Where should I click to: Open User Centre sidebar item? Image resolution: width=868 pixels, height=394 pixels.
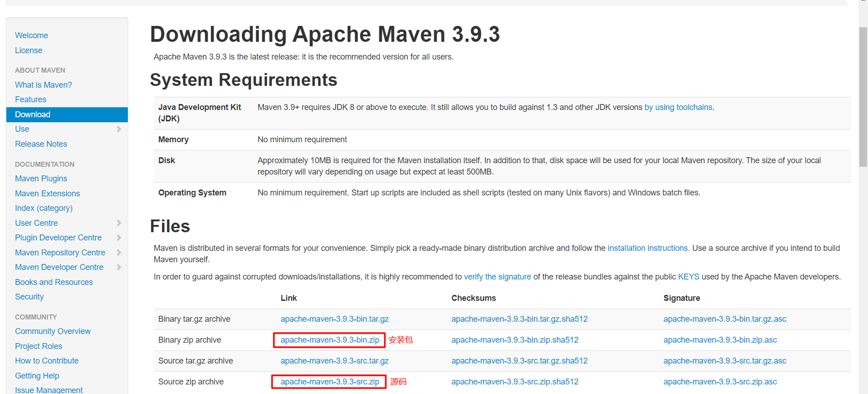(x=36, y=223)
